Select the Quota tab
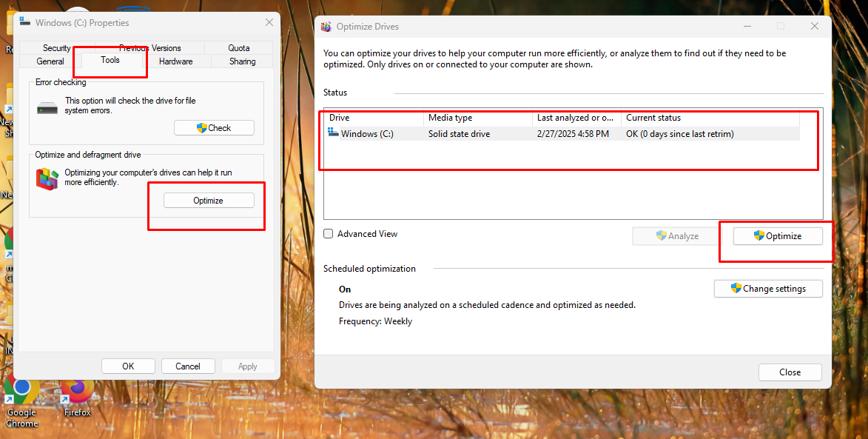Viewport: 868px width, 439px height. click(238, 47)
